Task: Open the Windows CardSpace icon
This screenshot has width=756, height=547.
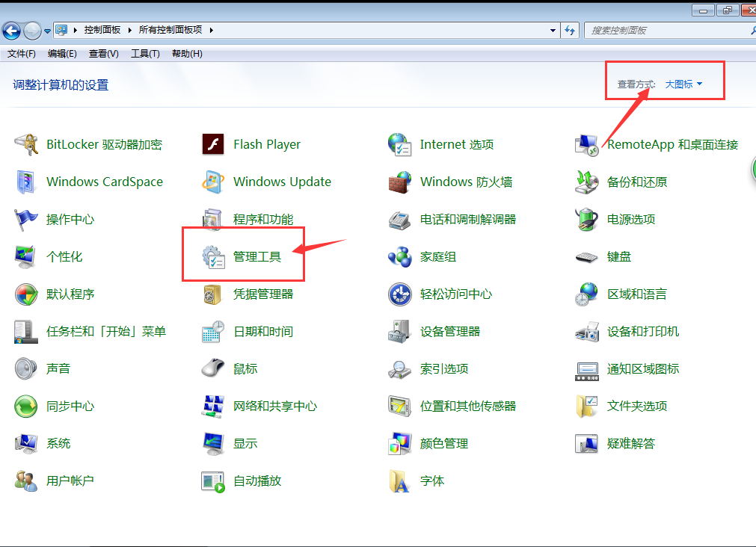Action: (x=26, y=182)
